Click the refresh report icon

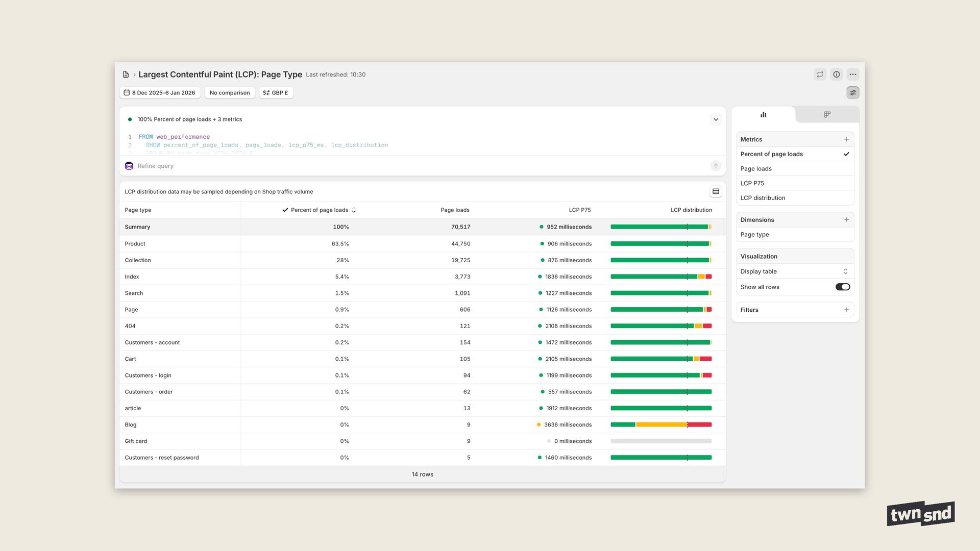coord(820,74)
